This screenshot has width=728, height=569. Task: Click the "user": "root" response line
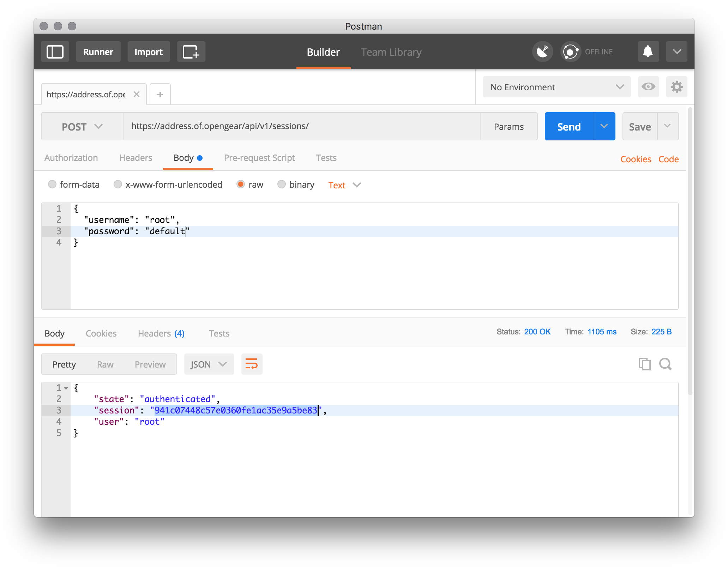(x=129, y=422)
